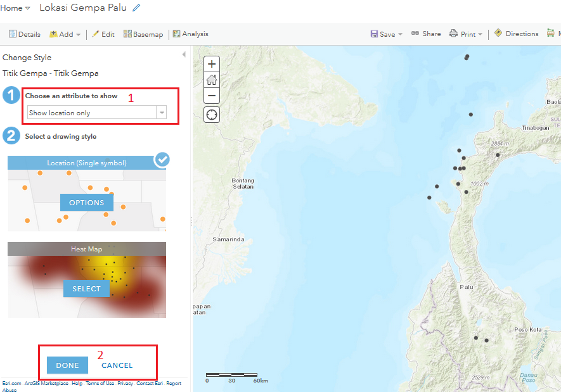Open the Privacy link
Viewport: 561px width, 392px height.
(125, 383)
